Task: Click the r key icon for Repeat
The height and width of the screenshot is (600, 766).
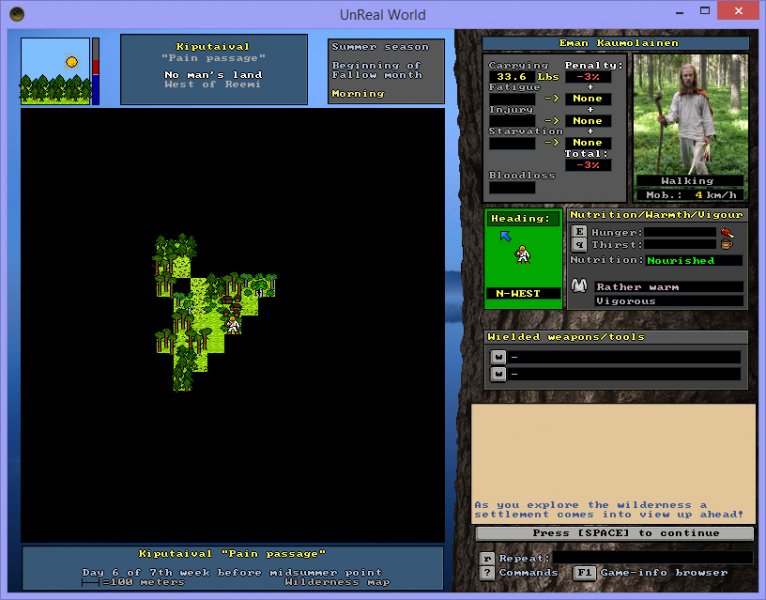Action: [487, 558]
